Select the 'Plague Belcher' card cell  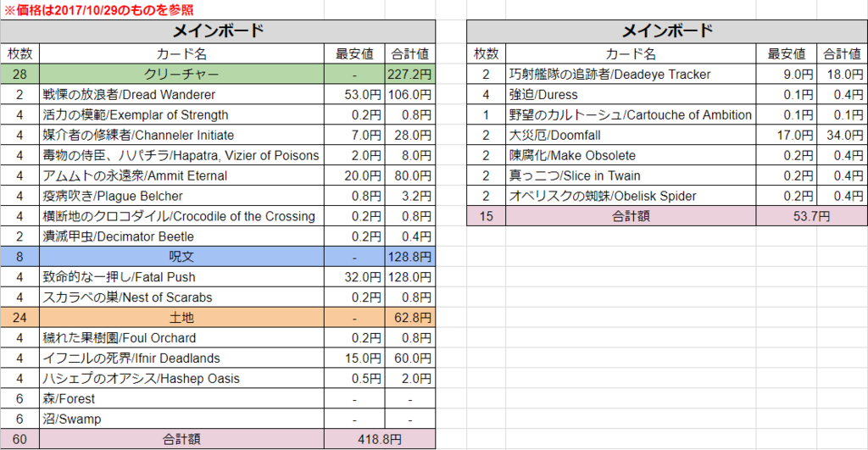[181, 196]
